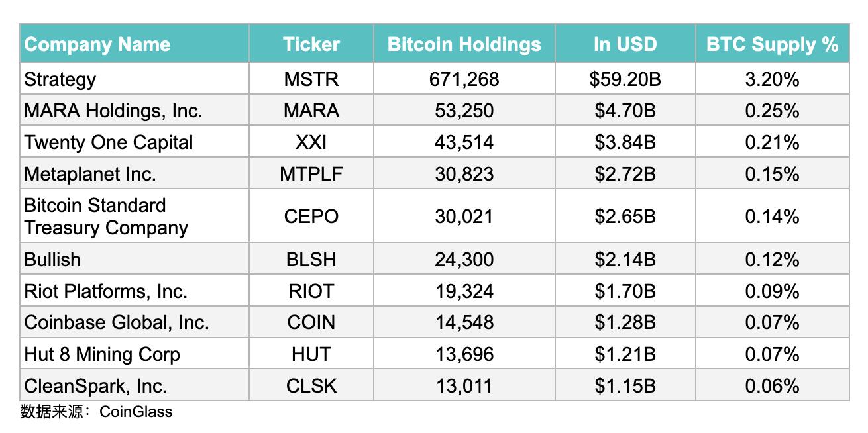Image resolution: width=868 pixels, height=433 pixels.
Task: Click the Hut 8 Mining Corp cell
Action: pos(102,354)
